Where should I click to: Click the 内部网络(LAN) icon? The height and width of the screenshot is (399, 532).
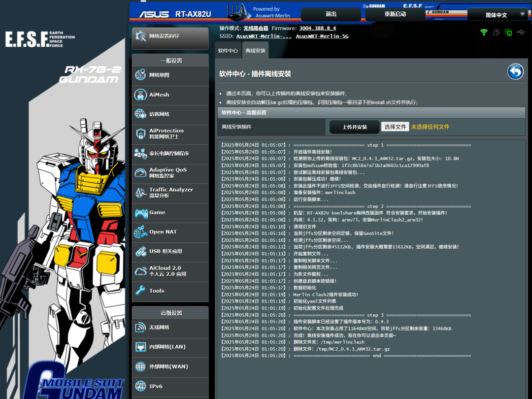pos(140,347)
